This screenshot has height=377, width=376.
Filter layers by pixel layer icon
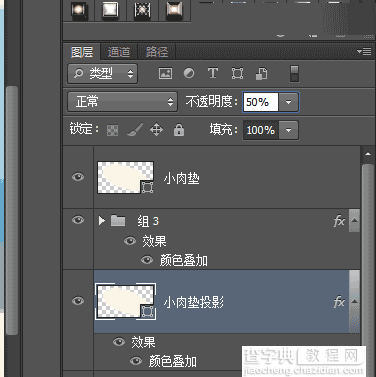click(165, 73)
